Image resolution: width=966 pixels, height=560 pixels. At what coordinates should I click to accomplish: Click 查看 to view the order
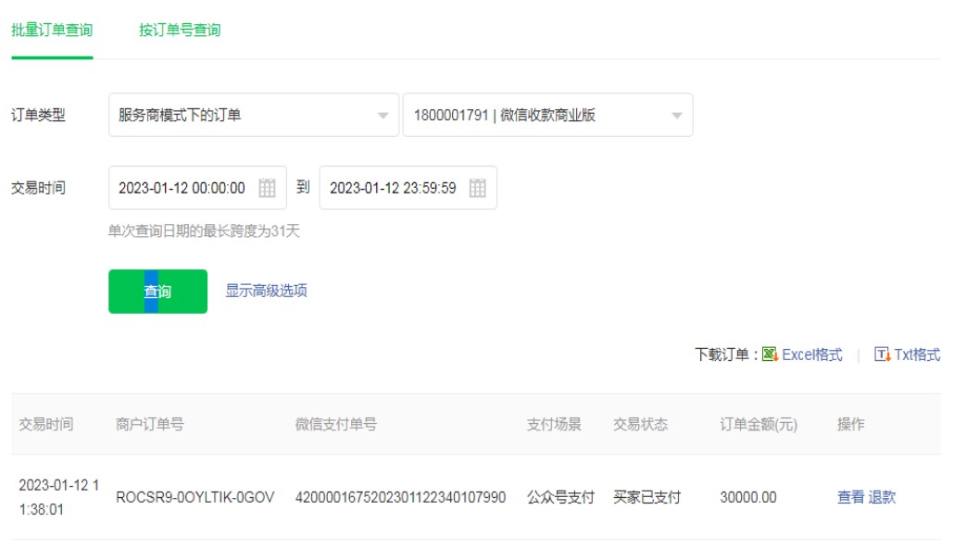pos(850,497)
